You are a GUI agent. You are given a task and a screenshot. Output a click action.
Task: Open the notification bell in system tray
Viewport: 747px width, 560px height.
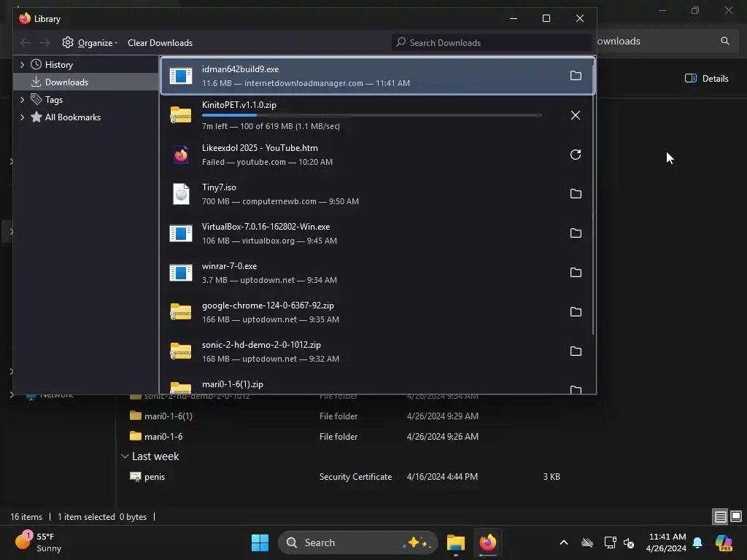[697, 542]
